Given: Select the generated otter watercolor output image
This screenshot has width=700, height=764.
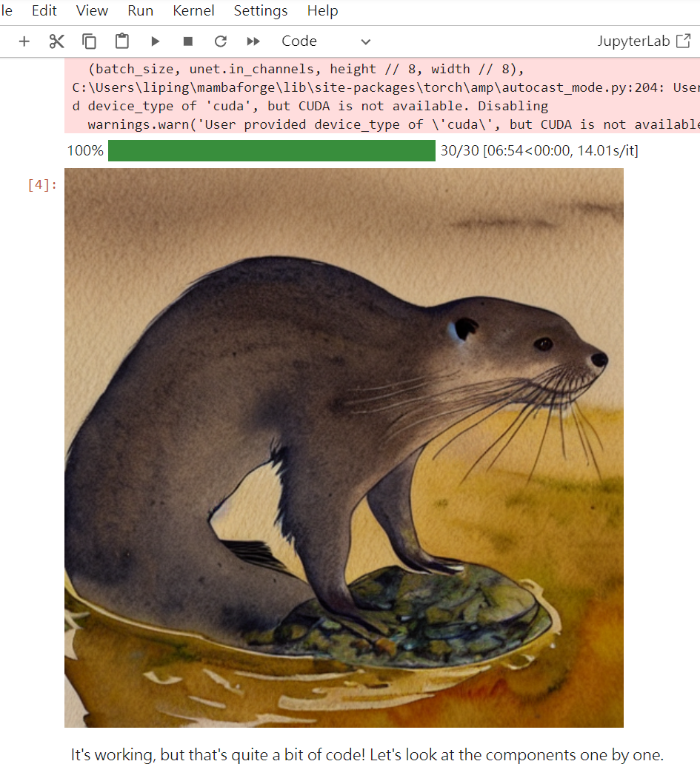Looking at the screenshot, I should tap(344, 448).
